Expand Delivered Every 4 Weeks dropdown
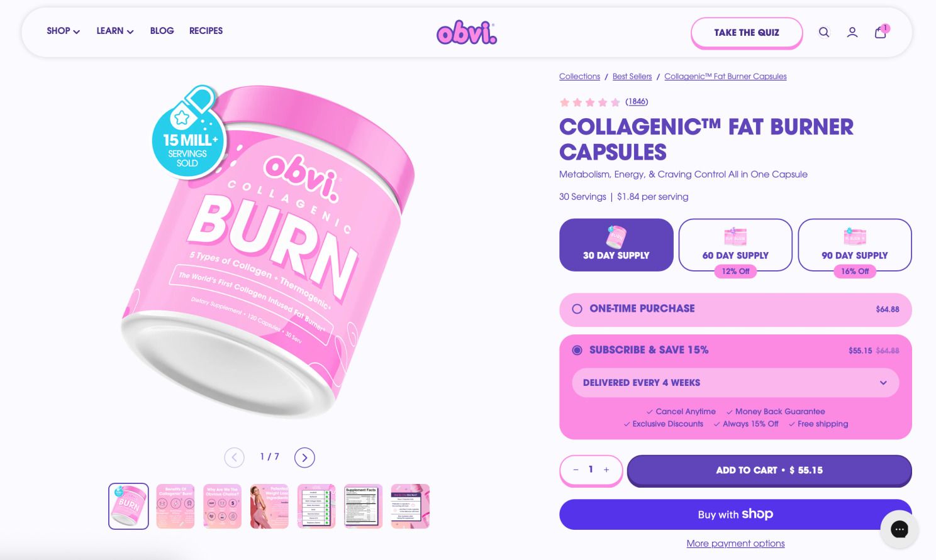Screen dimensions: 936x560 [x=735, y=383]
